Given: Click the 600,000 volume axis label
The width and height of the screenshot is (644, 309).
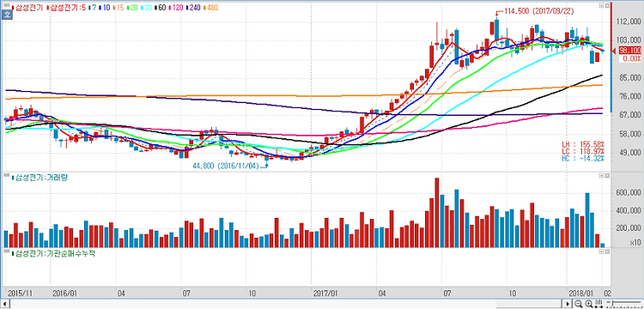Looking at the screenshot, I should tap(629, 192).
